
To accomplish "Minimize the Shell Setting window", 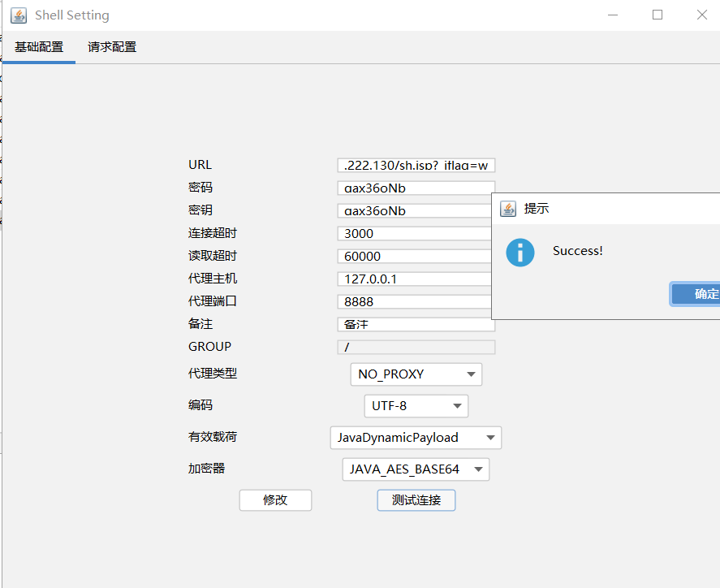I will pos(613,15).
